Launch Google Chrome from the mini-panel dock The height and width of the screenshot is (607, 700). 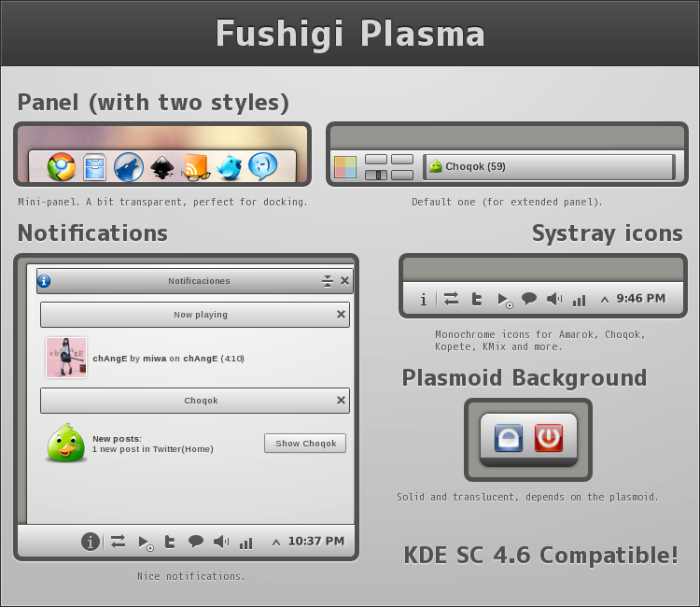[x=62, y=167]
